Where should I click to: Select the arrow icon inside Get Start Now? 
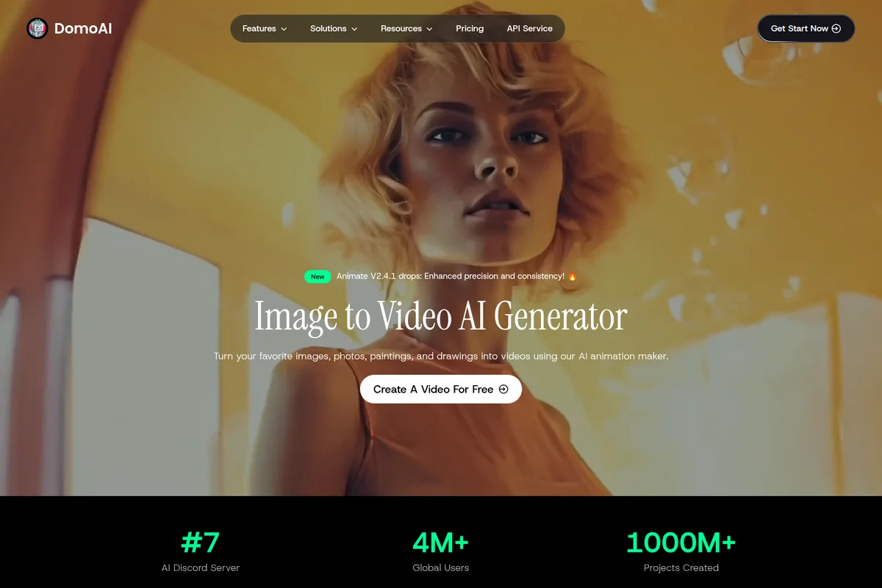click(836, 28)
